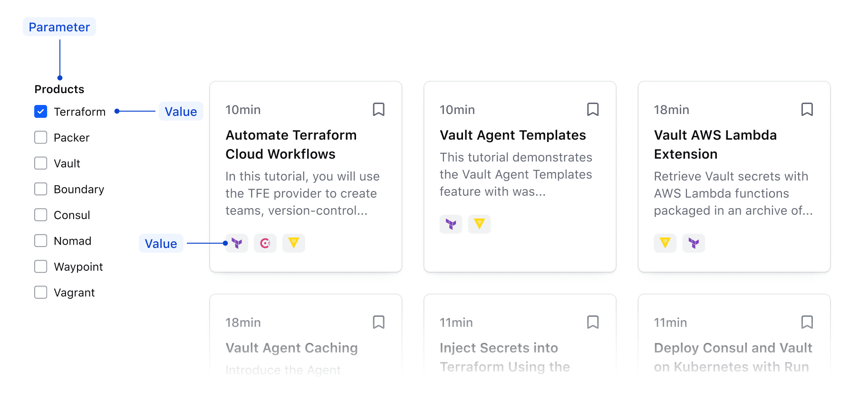Click the Terraform product icon on first card
The image size is (868, 418).
237,243
